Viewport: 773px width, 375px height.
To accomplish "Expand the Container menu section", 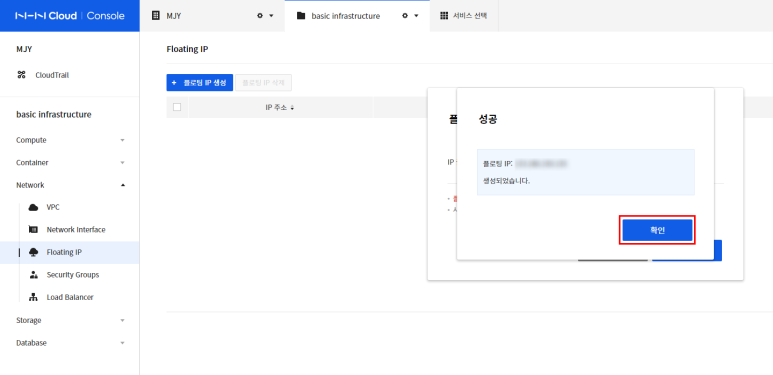I will click(x=70, y=163).
